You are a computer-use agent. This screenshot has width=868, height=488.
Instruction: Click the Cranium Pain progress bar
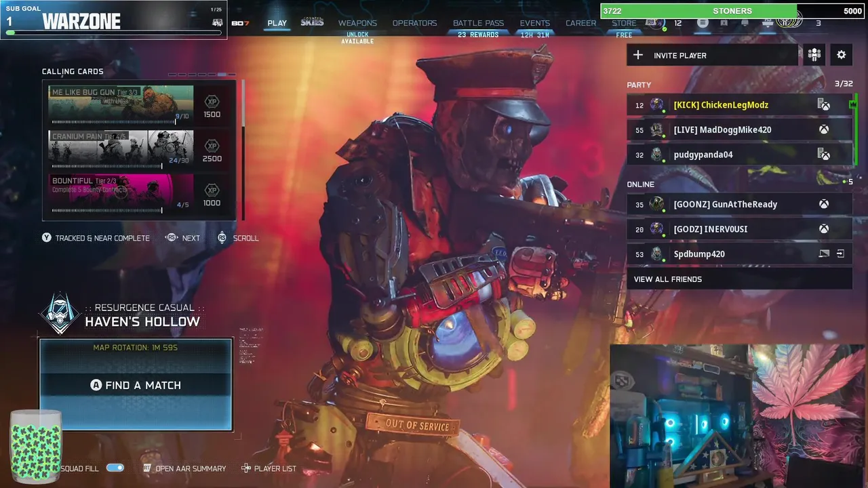tap(107, 166)
